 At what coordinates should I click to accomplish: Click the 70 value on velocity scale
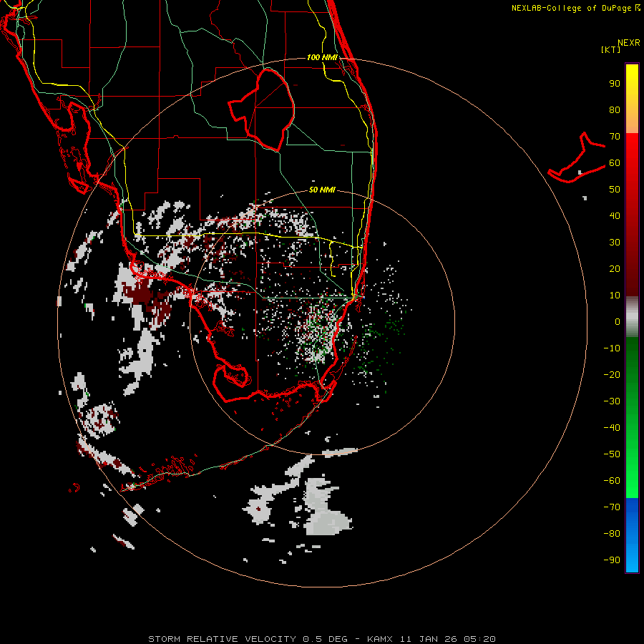click(x=615, y=137)
